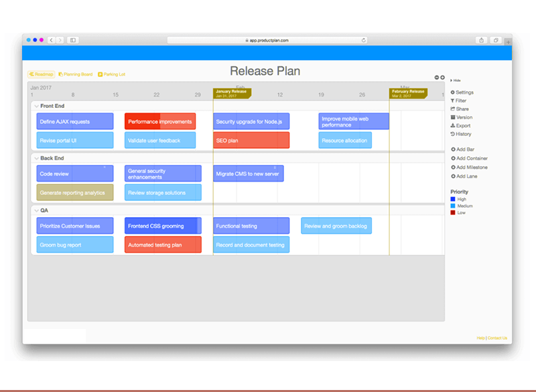Open the Contact Us link
The height and width of the screenshot is (392, 536).
click(496, 338)
